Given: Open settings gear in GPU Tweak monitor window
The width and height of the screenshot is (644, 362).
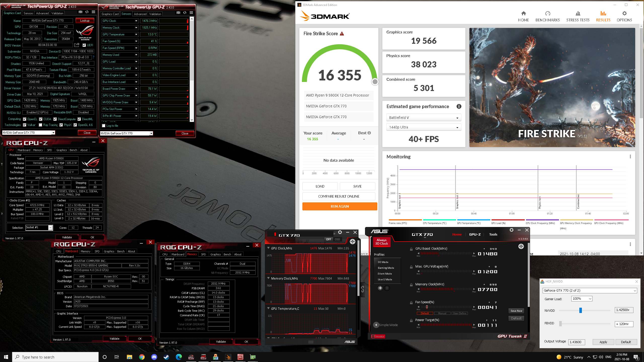Looking at the screenshot, I should pos(340,232).
